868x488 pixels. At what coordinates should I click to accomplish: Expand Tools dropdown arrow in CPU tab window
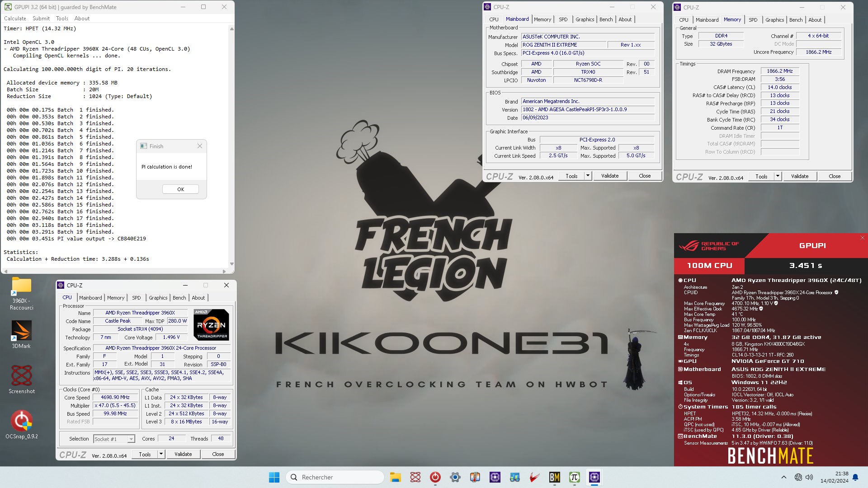161,454
